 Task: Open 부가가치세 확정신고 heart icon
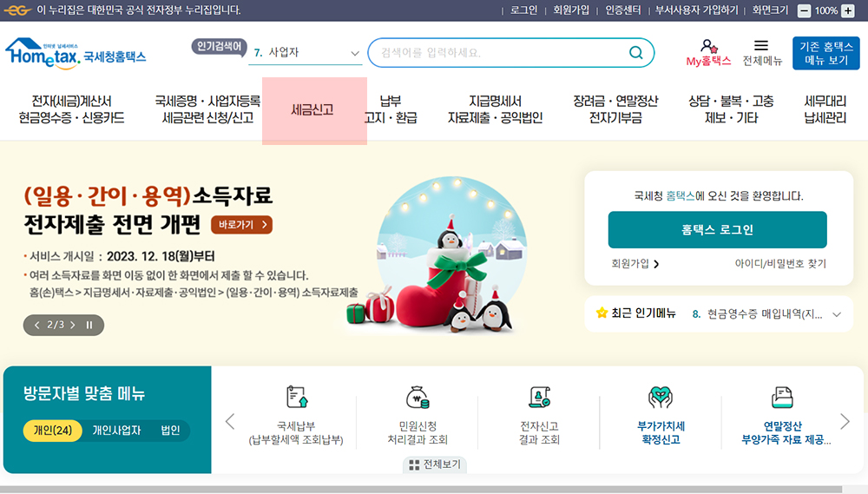(661, 397)
